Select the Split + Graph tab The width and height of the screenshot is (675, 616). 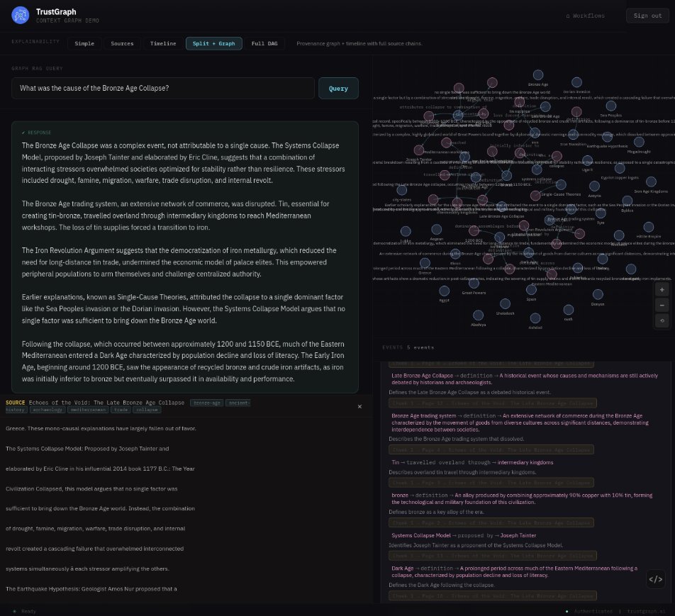point(214,43)
